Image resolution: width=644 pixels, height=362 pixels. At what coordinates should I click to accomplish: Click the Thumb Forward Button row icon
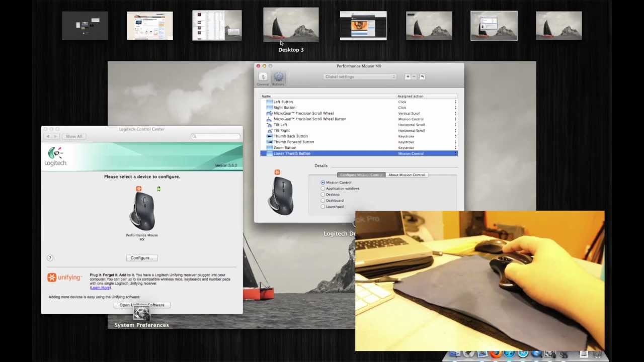pos(270,142)
